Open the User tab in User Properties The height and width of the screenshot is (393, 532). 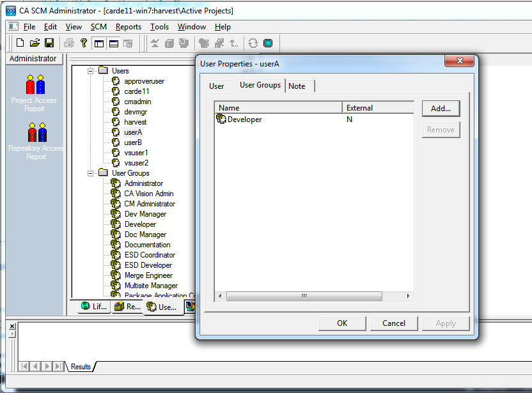[217, 86]
